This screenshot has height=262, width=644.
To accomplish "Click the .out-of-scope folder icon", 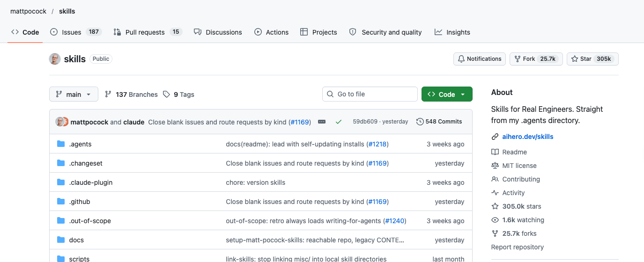I will [61, 220].
